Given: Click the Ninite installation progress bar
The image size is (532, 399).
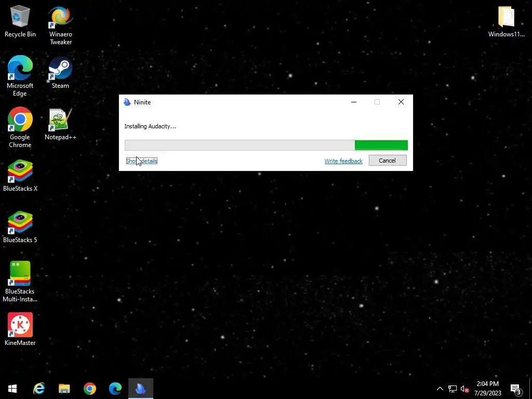Looking at the screenshot, I should 266,145.
